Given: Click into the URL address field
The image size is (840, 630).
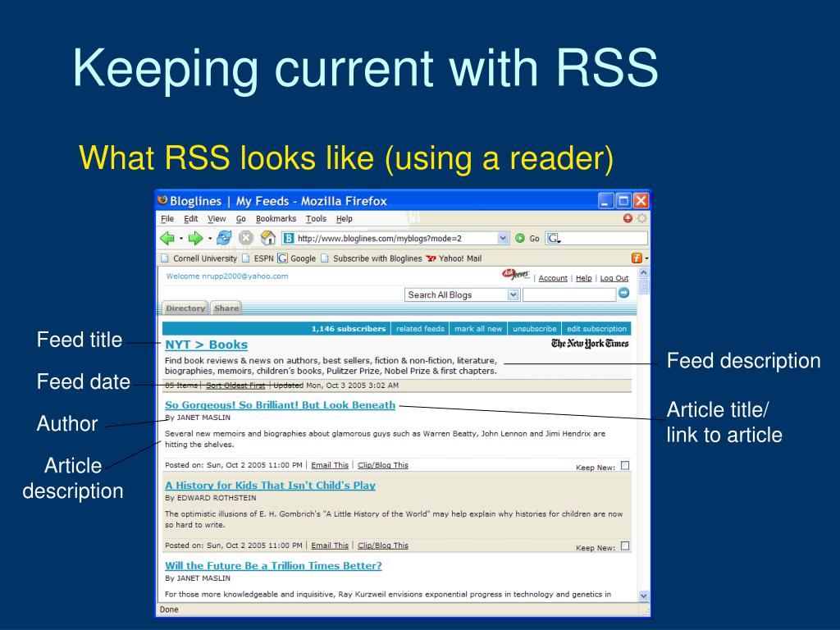Looking at the screenshot, I should (395, 239).
